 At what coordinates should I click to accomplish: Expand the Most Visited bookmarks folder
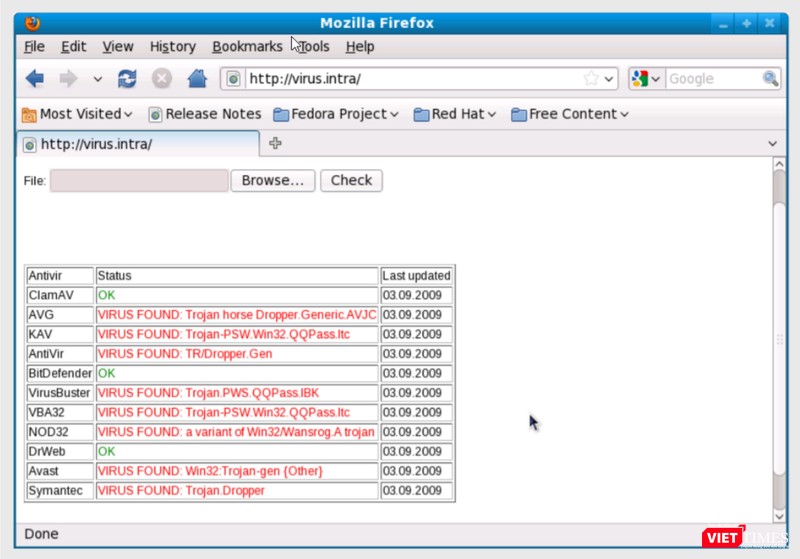[77, 114]
